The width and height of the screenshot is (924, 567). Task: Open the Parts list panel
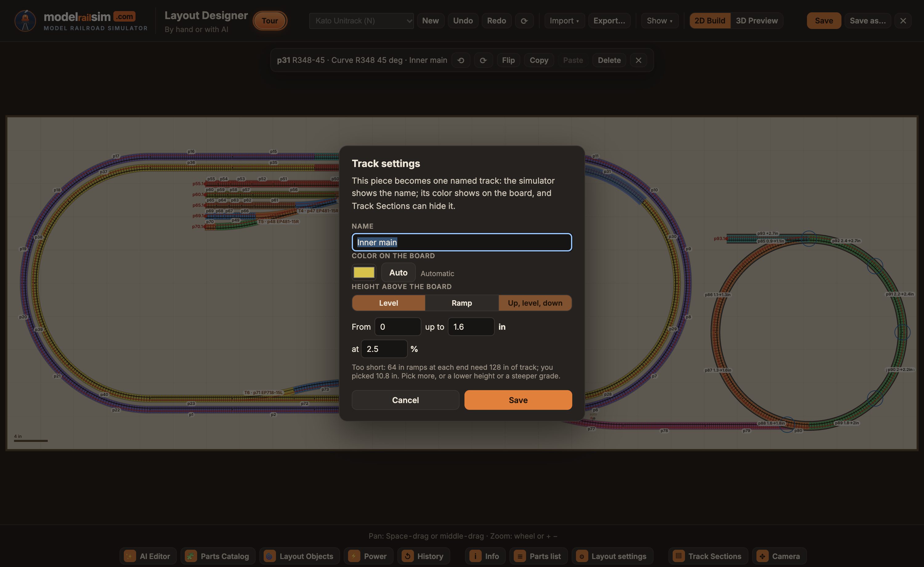tap(538, 556)
